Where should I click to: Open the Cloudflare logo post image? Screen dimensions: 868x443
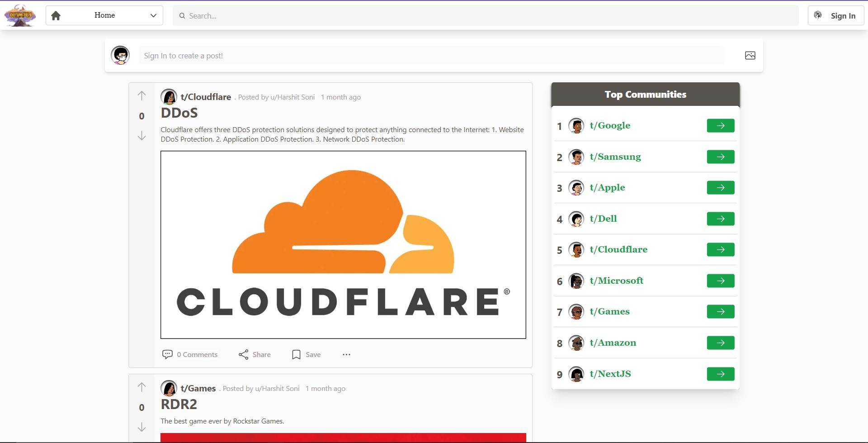click(x=343, y=245)
